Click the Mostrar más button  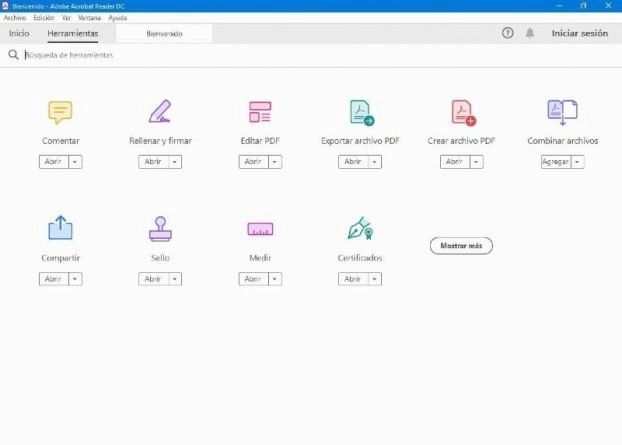coord(461,246)
